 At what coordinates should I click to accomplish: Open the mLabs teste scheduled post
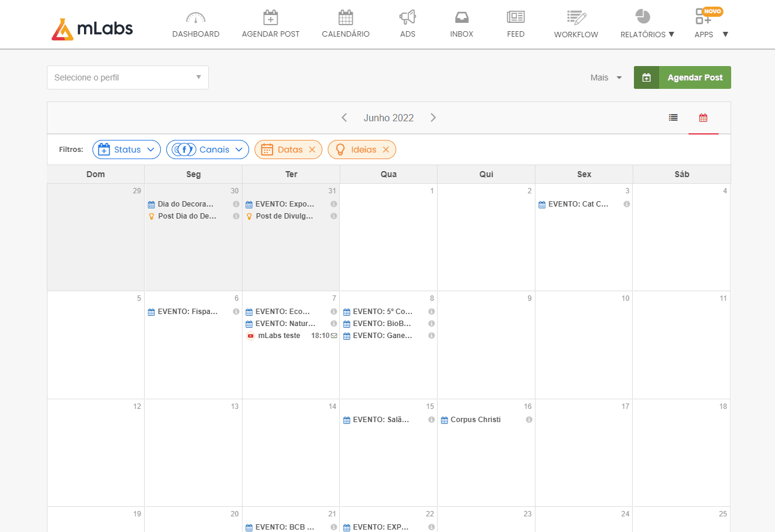279,336
